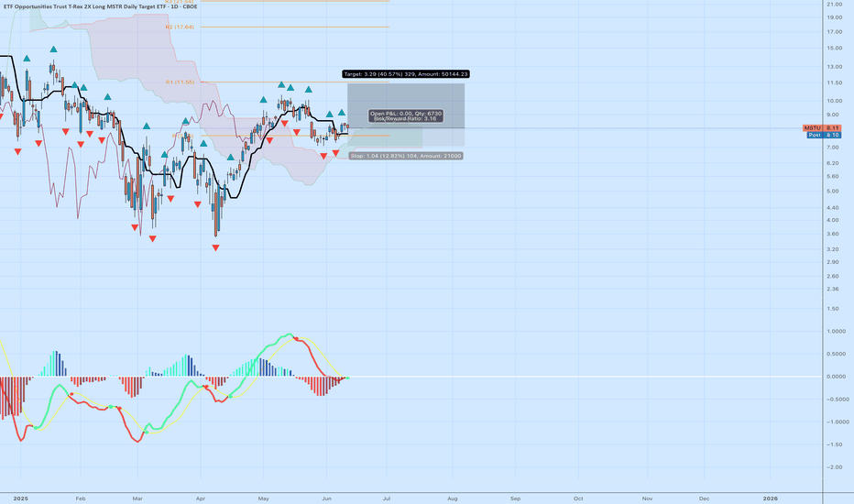Click the 2.36 price scale value
Screen dimensions: 854x504
click(x=833, y=290)
